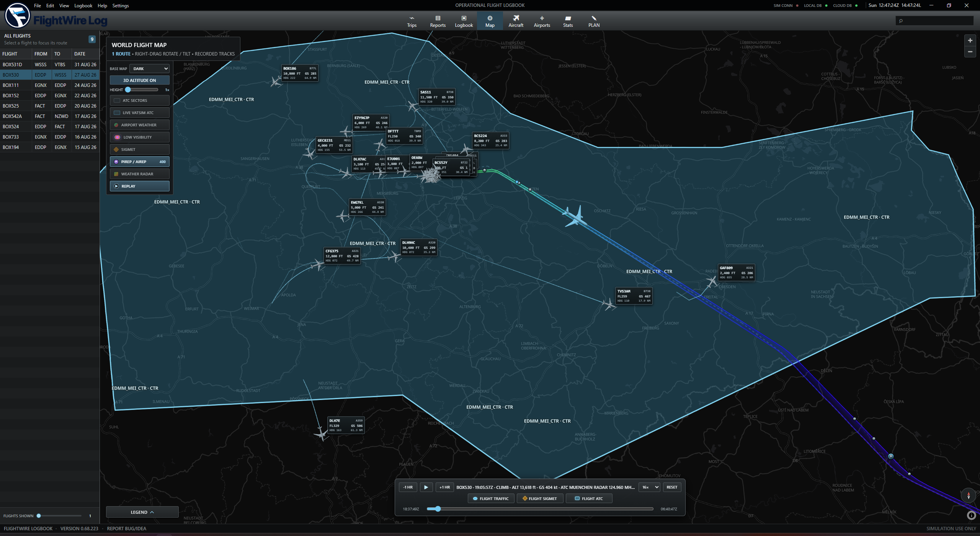The width and height of the screenshot is (980, 536).
Task: Click the REPLAY button
Action: tap(139, 186)
